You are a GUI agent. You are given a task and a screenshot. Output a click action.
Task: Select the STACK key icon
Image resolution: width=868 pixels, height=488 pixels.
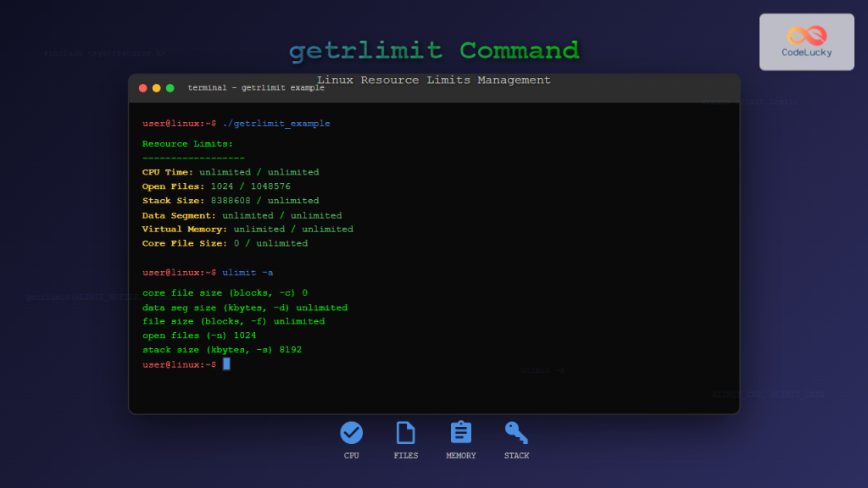click(x=516, y=432)
